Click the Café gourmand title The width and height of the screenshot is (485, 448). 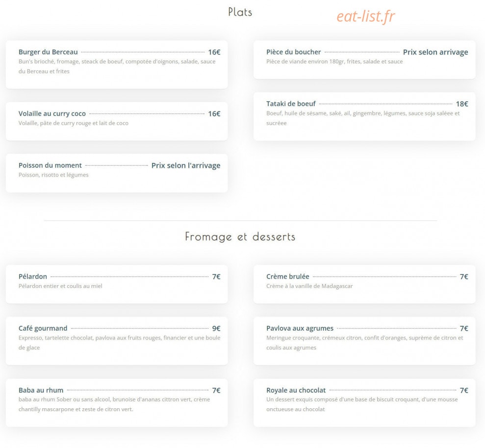tap(43, 328)
